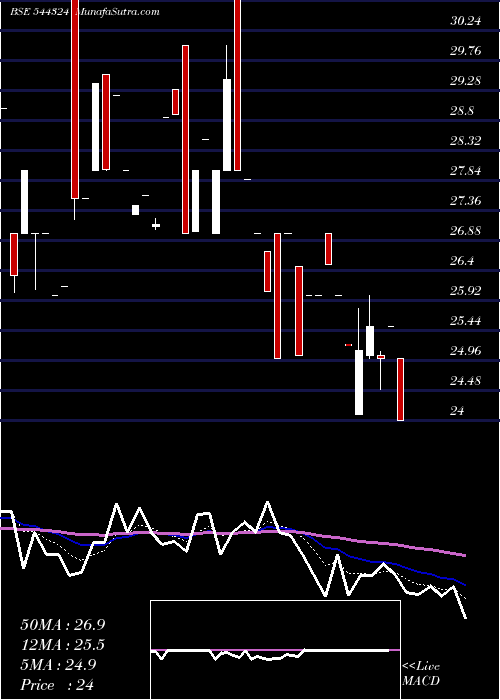The width and height of the screenshot is (500, 700).
Task: Click the 29.76 price axis label
Action: 465,50
